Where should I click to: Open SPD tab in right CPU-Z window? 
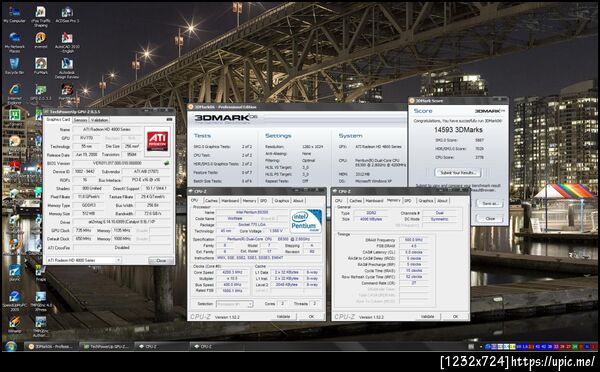[408, 201]
